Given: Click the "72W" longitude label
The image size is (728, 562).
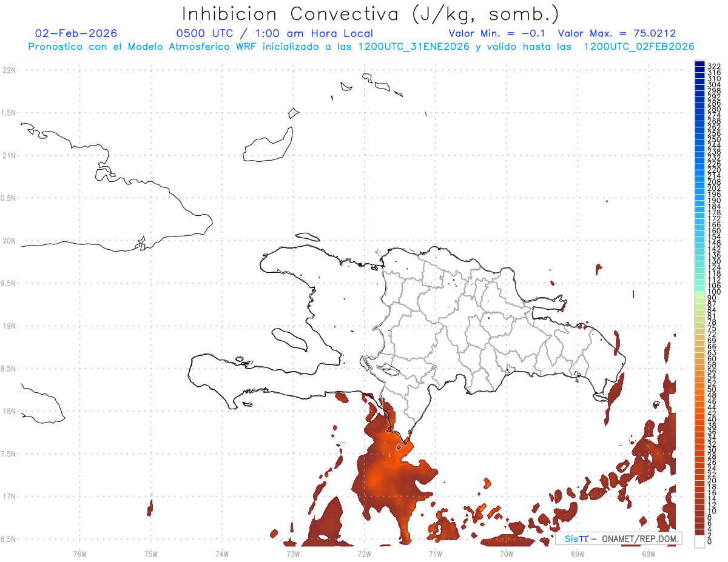Looking at the screenshot, I should coord(364,553).
